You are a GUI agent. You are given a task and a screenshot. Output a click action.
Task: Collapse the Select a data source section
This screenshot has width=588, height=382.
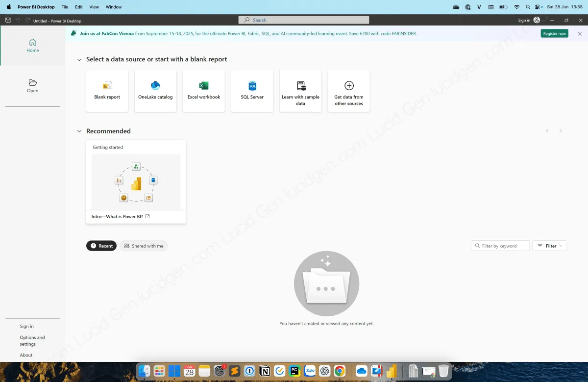[79, 59]
